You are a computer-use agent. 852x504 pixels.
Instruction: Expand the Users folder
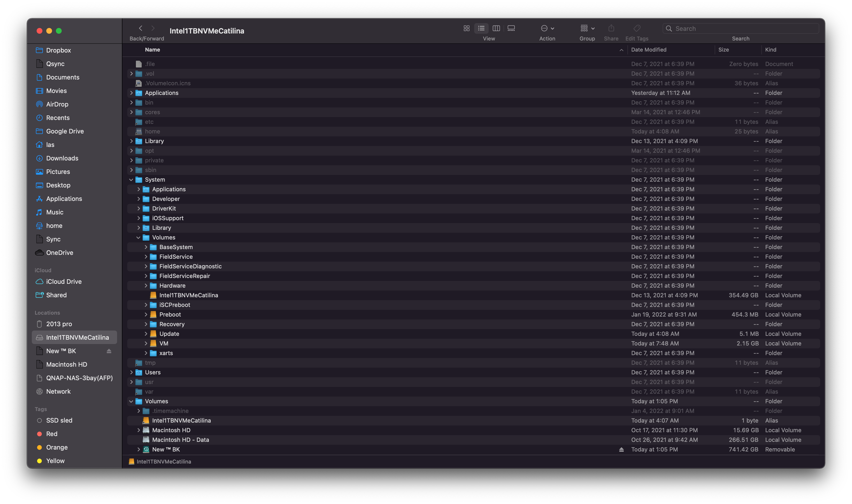coord(131,372)
